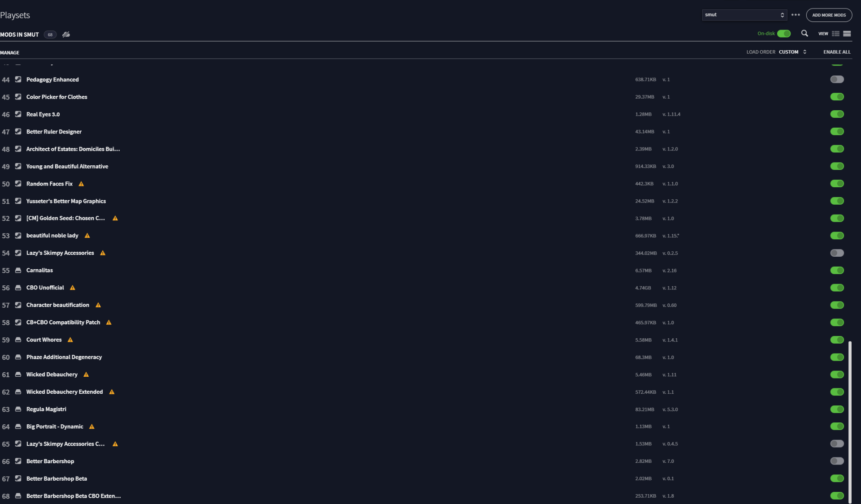Select the Better Ruler Designer mod name
861x504 pixels.
click(x=54, y=132)
